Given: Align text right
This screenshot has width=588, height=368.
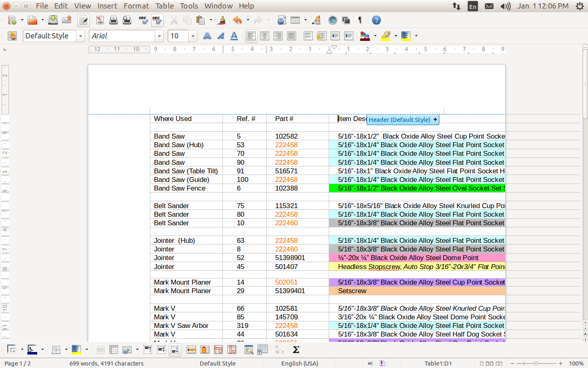Looking at the screenshot, I should click(278, 36).
